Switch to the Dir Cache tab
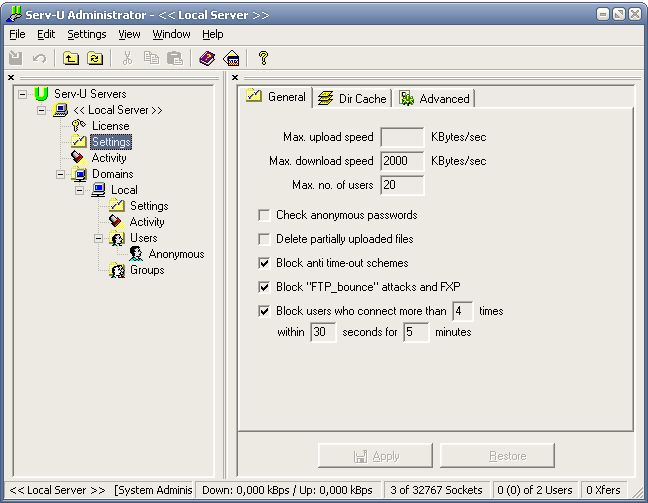 point(352,99)
